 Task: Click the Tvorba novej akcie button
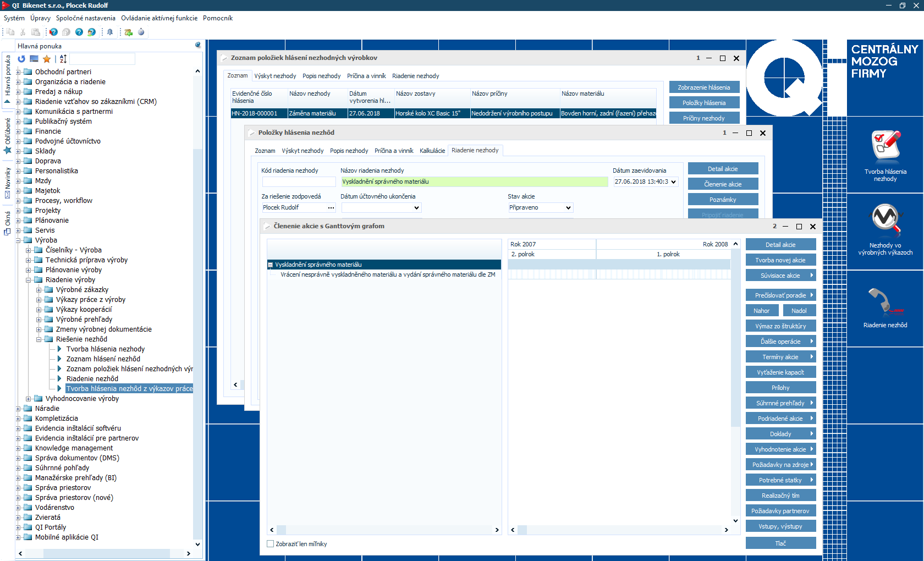(780, 260)
